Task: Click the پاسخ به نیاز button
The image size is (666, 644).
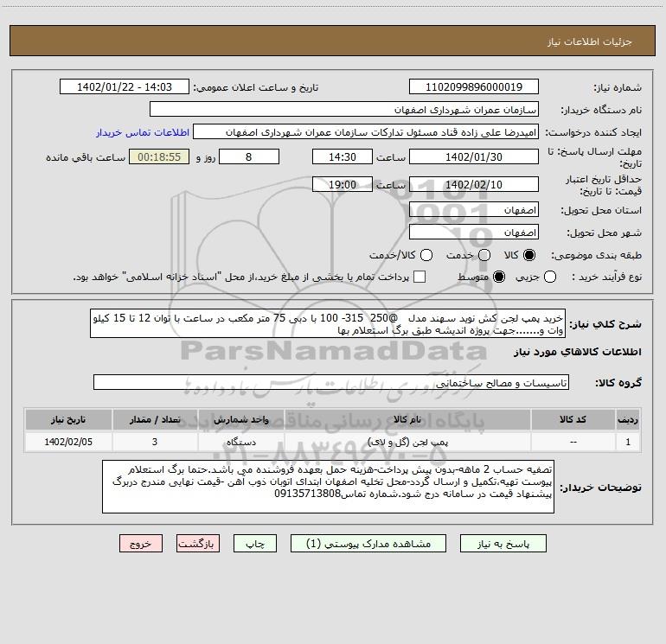Action: [x=503, y=544]
